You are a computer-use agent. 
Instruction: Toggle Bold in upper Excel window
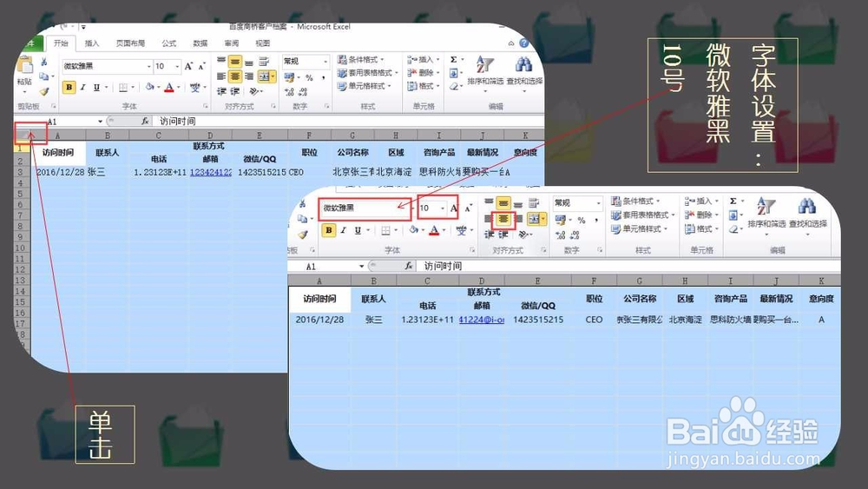pyautogui.click(x=69, y=88)
